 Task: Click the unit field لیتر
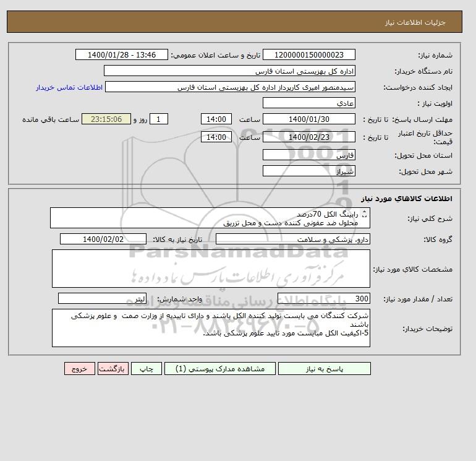[x=102, y=298]
